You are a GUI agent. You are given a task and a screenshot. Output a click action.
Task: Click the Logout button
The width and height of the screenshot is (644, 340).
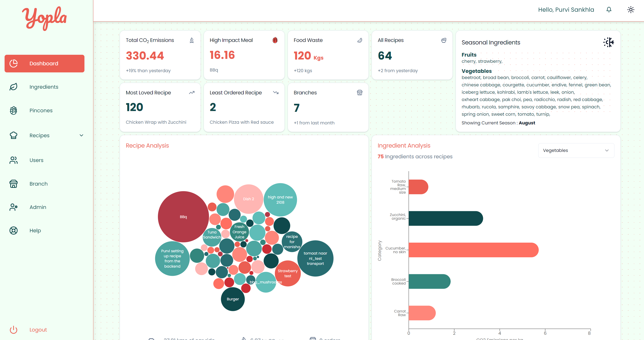point(38,330)
